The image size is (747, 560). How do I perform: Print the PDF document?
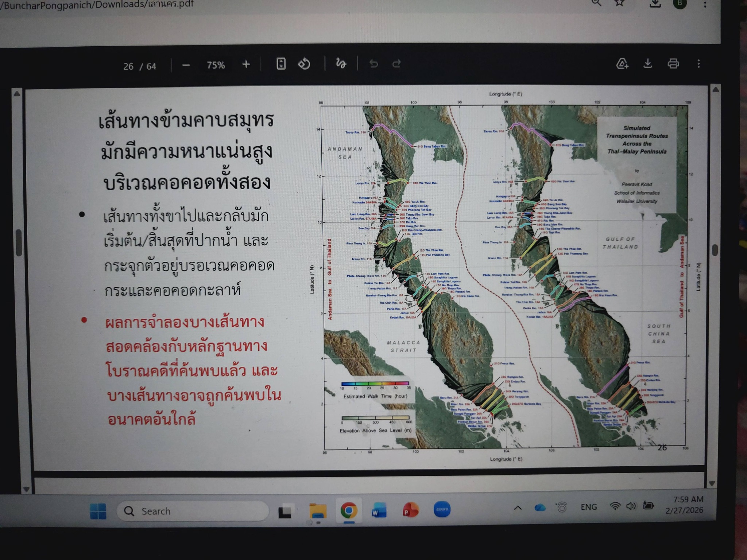tap(673, 63)
